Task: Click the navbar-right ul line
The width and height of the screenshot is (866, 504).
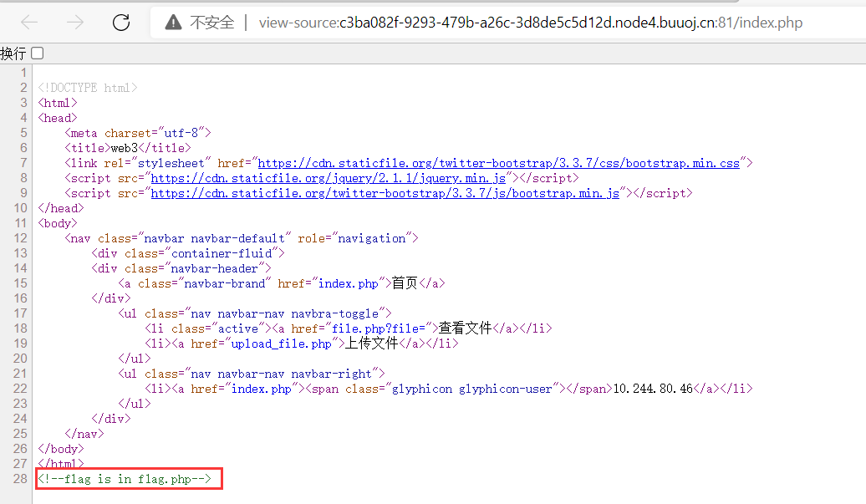Action: coord(252,374)
